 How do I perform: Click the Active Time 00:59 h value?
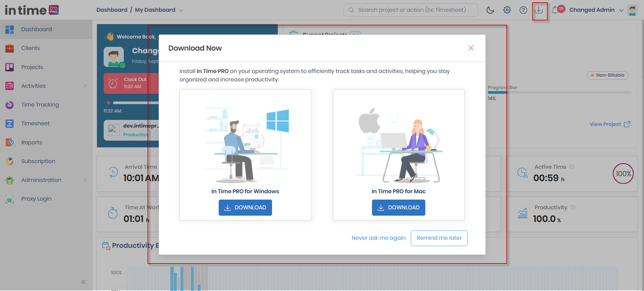tap(549, 178)
